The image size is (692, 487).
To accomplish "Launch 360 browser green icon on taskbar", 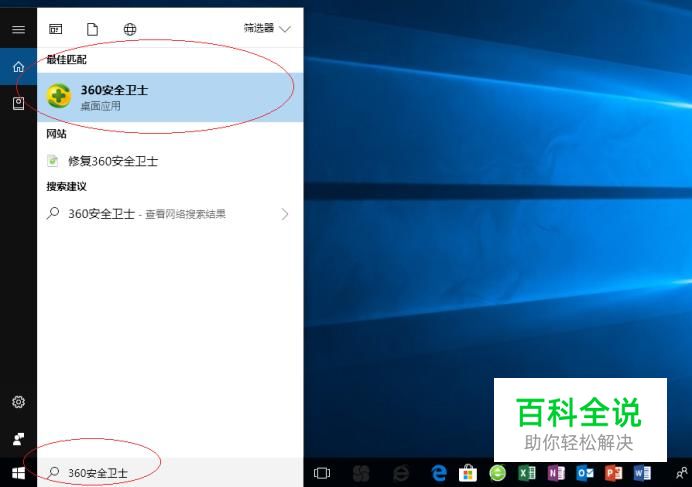I will point(497,473).
